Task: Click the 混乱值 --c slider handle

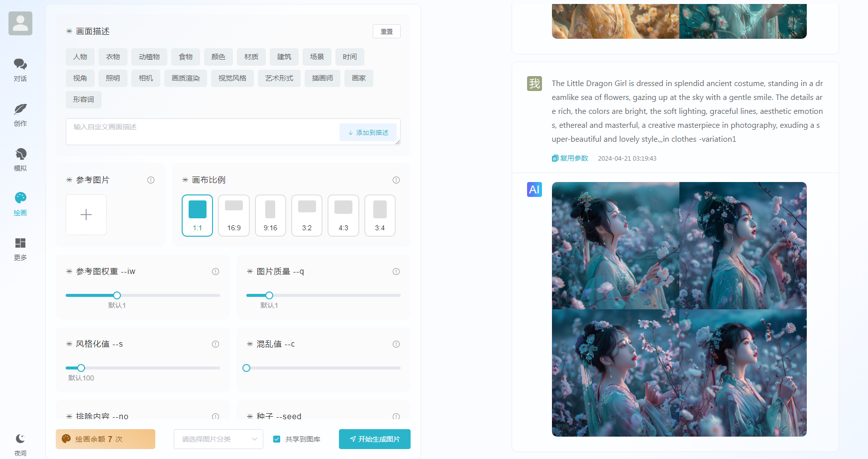Action: point(246,368)
